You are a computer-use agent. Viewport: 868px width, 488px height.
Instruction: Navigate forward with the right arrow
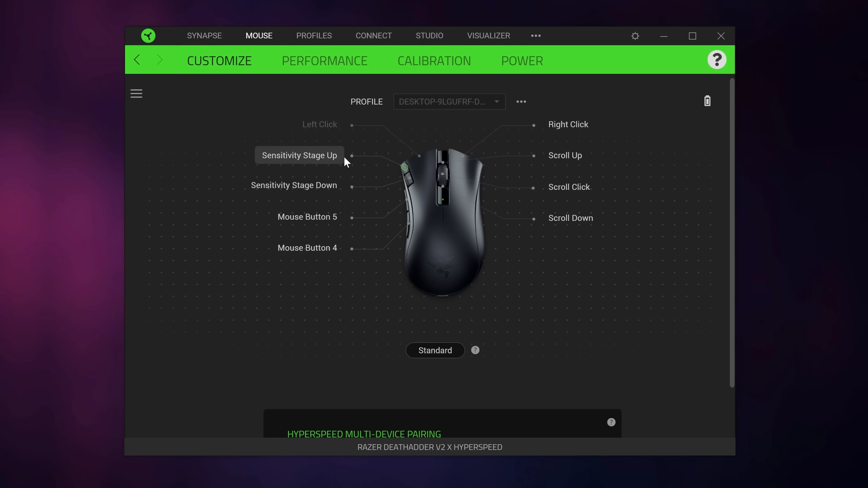pos(160,60)
